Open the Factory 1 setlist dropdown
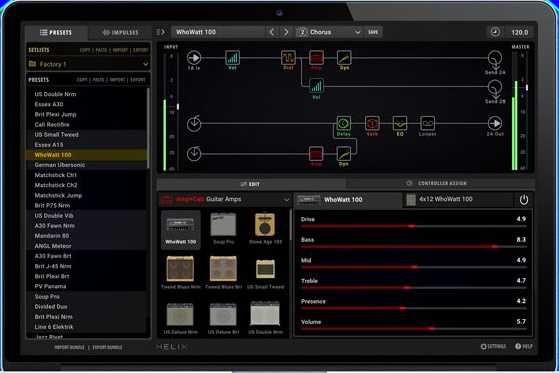The height and width of the screenshot is (373, 559). coord(88,64)
